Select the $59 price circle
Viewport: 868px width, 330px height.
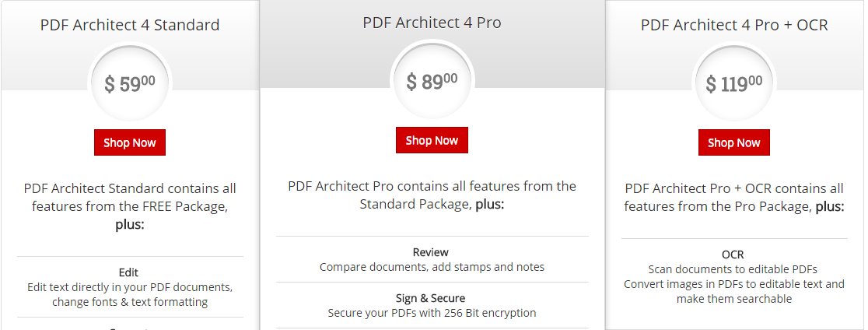pos(130,84)
